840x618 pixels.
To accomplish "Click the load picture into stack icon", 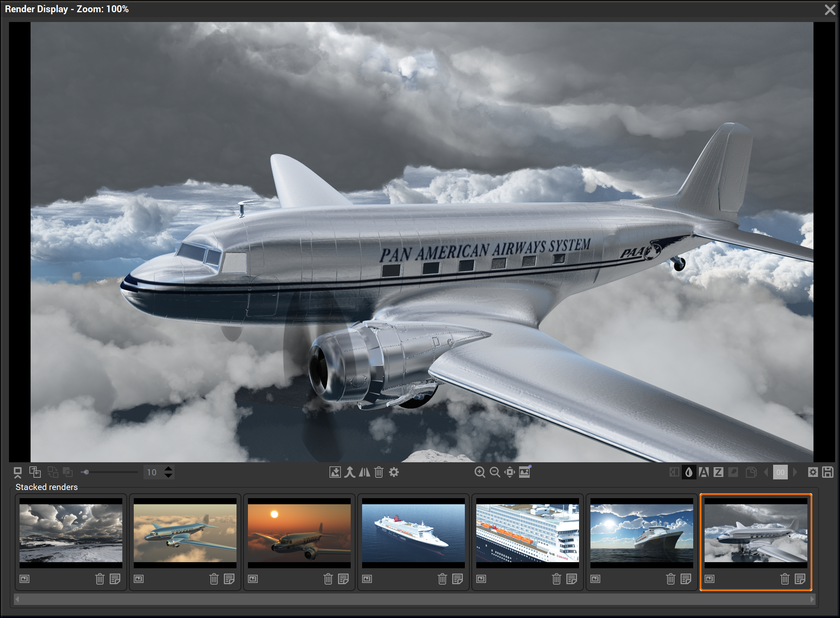I will tap(335, 472).
